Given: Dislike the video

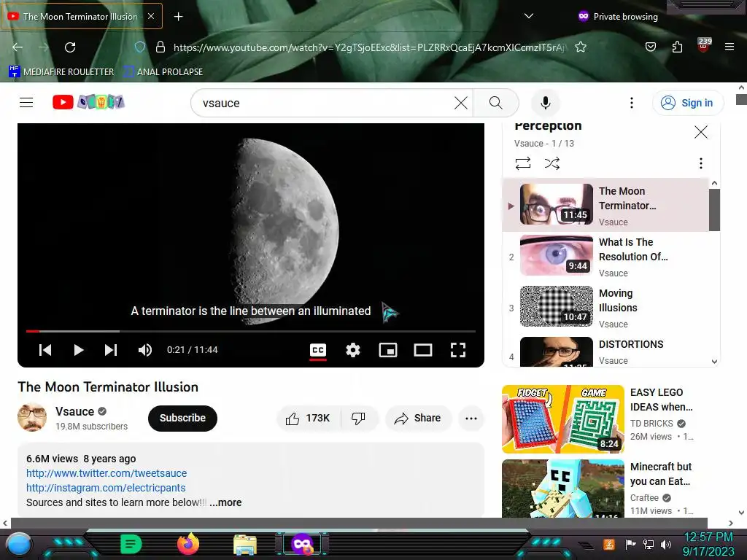Looking at the screenshot, I should coord(359,418).
